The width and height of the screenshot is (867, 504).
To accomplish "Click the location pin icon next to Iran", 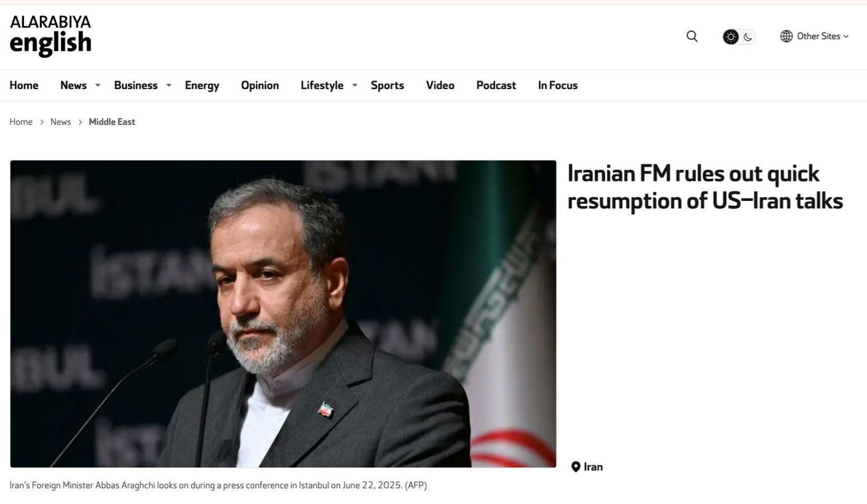I will click(x=576, y=467).
